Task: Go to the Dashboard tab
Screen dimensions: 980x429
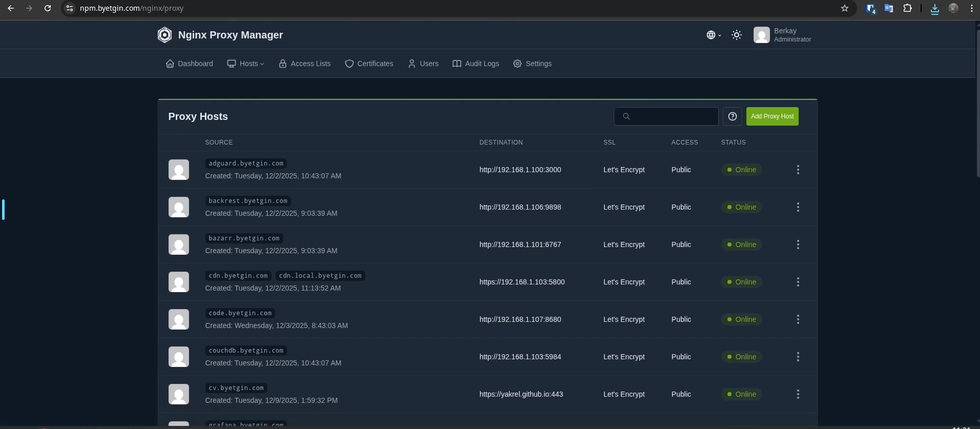Action: (190, 64)
